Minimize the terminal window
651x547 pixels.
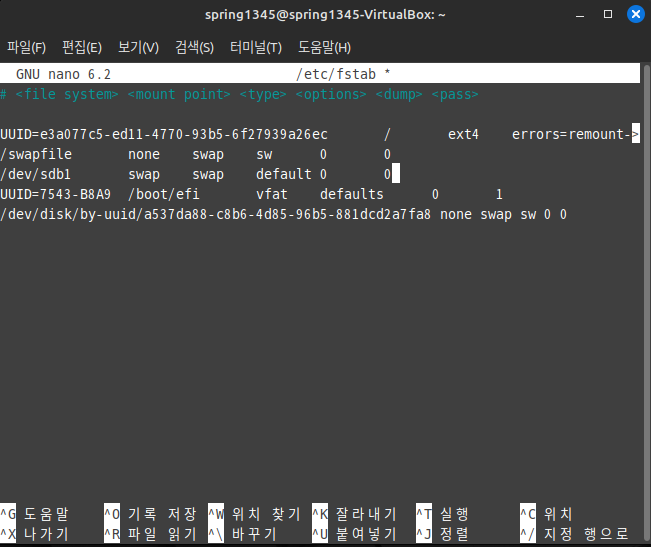click(580, 15)
